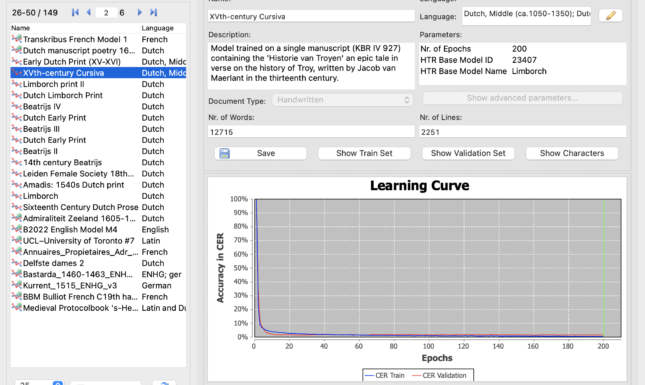Viewport: 645px width, 385px height.
Task: Click Show advanced parameters button
Action: click(522, 98)
